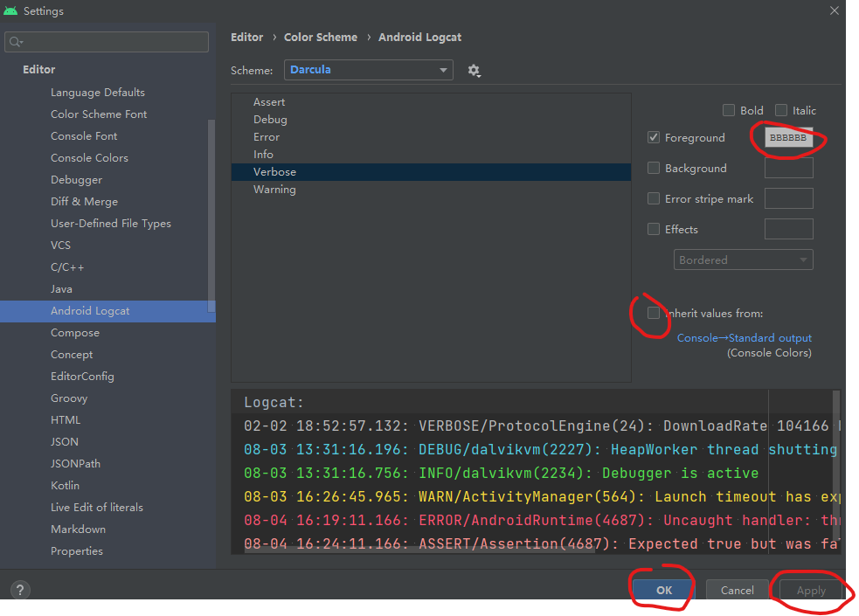Open Console→Standard output link
This screenshot has height=616, width=859.
tap(744, 338)
